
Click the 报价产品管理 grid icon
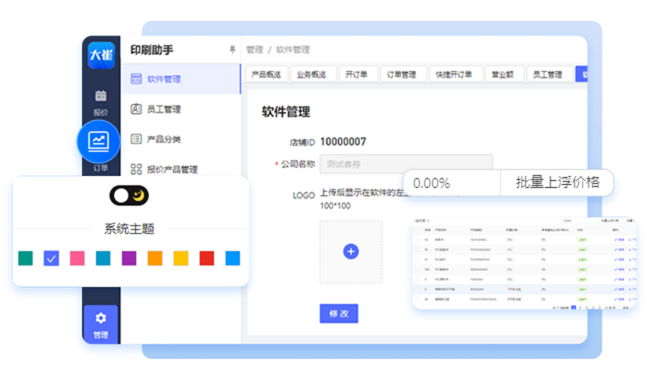point(136,169)
